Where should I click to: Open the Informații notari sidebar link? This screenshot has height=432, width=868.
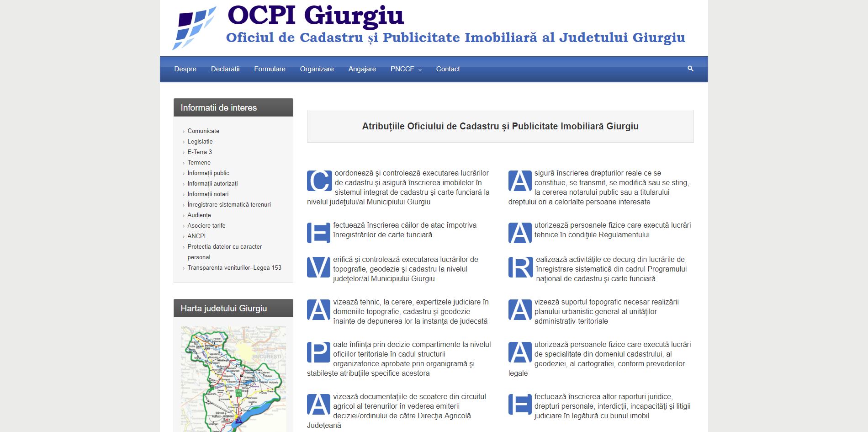pyautogui.click(x=208, y=194)
